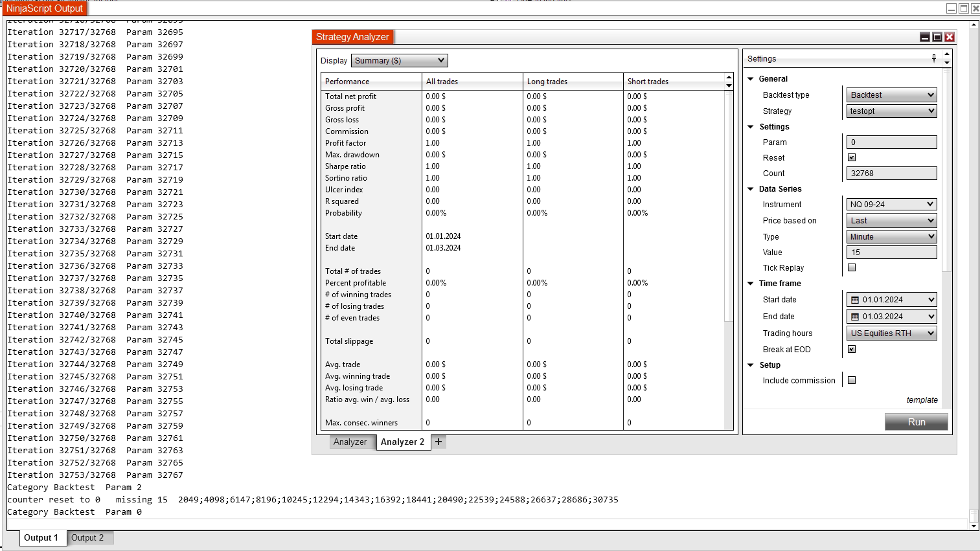The width and height of the screenshot is (980, 551).
Task: Open the Backtest type dropdown
Action: click(x=892, y=95)
